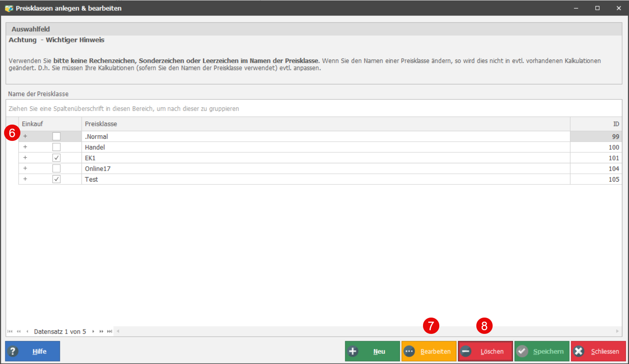This screenshot has width=629, height=364.
Task: Click the group-by column drop area
Action: coord(314,108)
